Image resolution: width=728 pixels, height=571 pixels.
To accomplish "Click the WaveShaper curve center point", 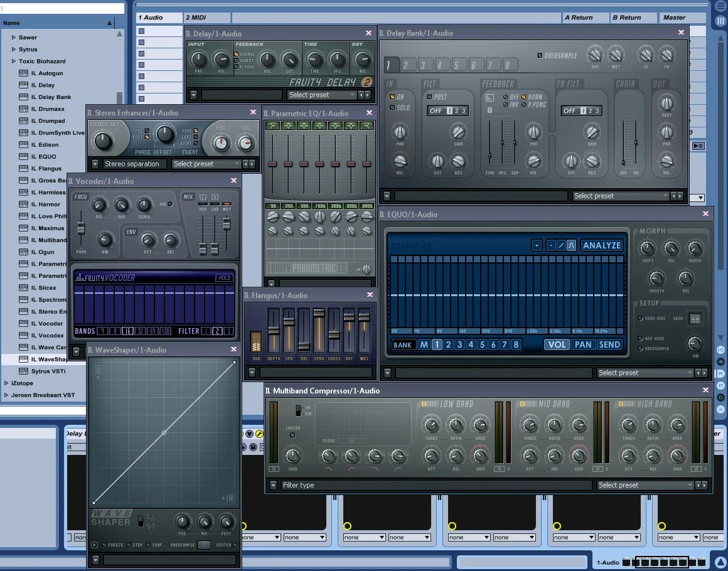I will (164, 433).
